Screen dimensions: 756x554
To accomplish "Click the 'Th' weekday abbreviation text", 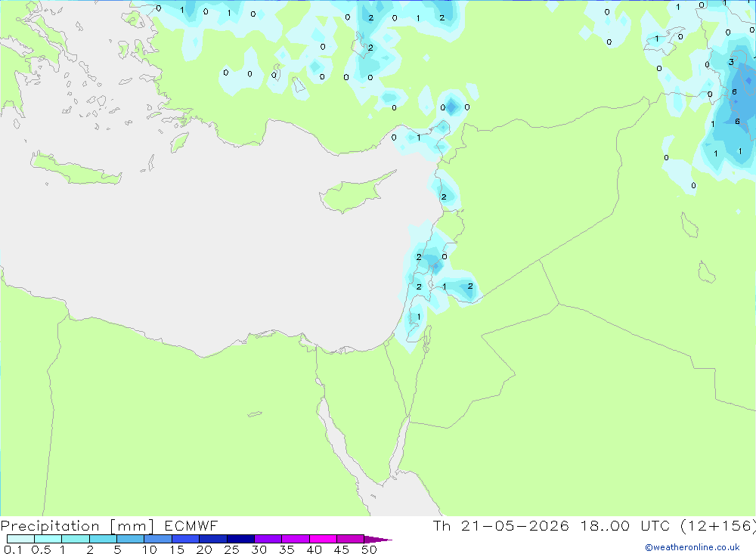I will [x=442, y=525].
